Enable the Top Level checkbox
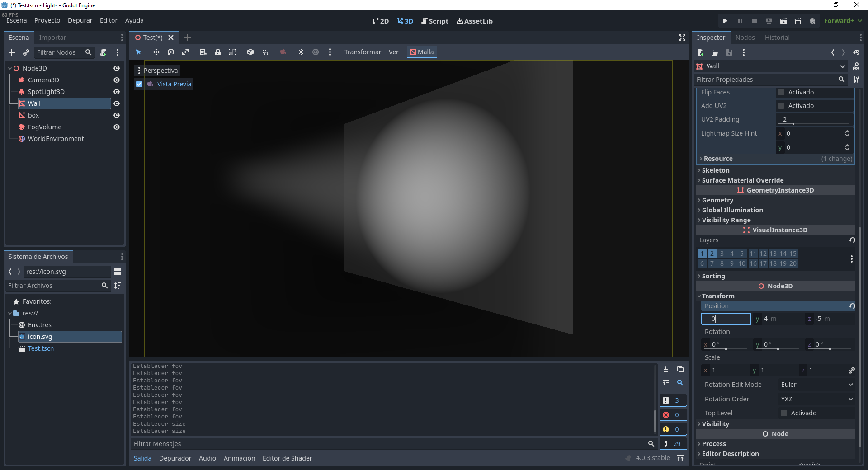Screen dimensions: 868x470 coord(784,413)
